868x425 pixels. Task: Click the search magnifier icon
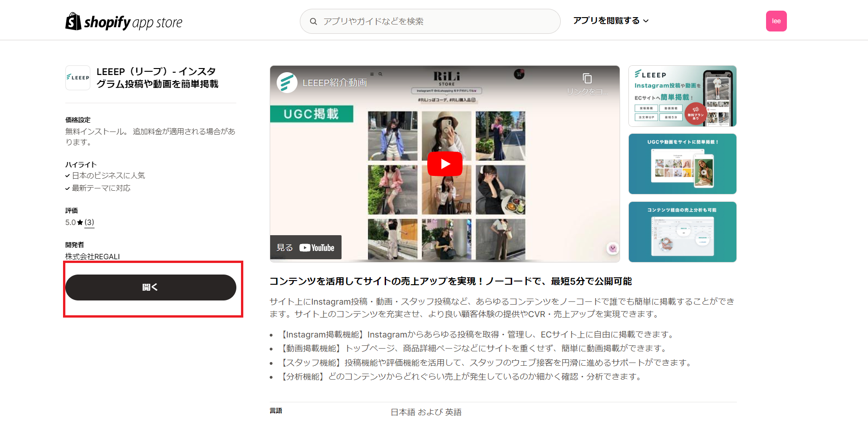[314, 21]
